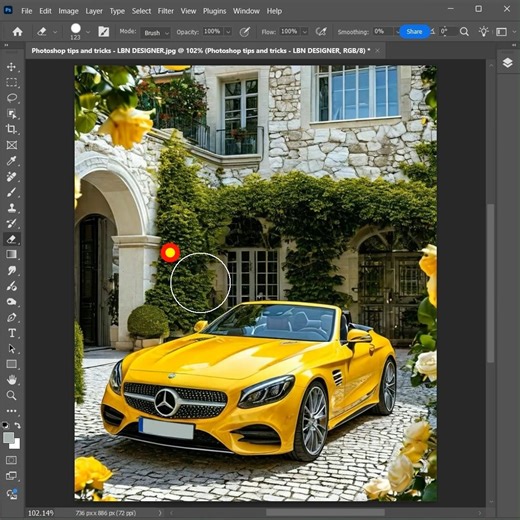Open the View menu
Image resolution: width=520 pixels, height=520 pixels.
pyautogui.click(x=188, y=11)
